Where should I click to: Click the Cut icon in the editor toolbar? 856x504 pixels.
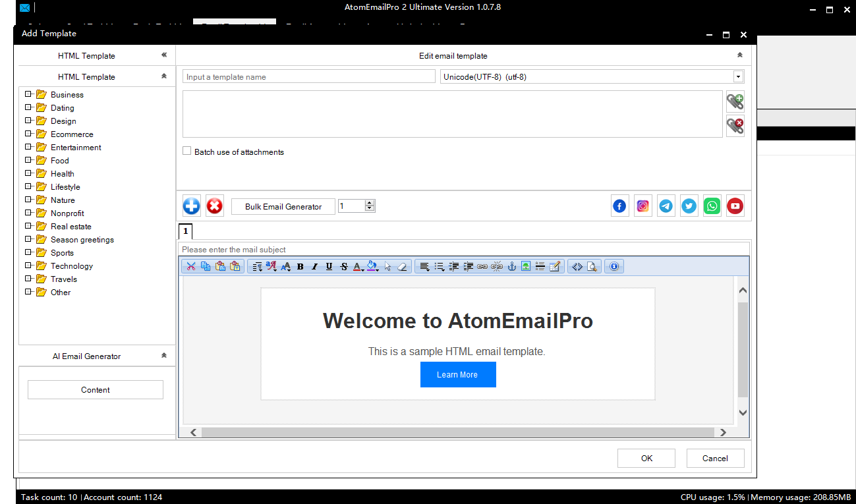click(191, 266)
